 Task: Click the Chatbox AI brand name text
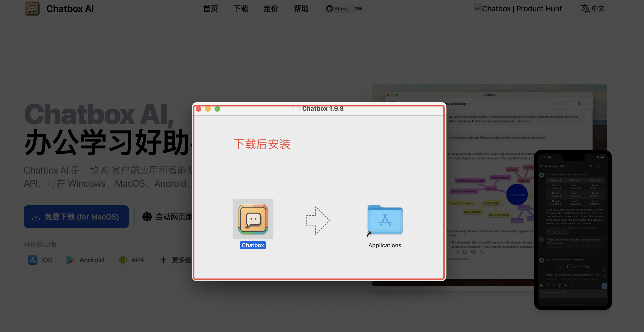tap(70, 9)
